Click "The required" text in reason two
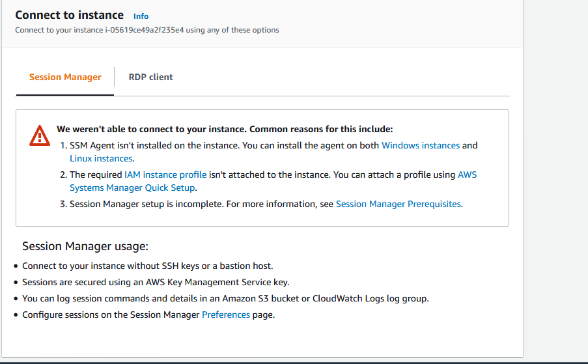Image resolution: width=588 pixels, height=364 pixels. [96, 175]
